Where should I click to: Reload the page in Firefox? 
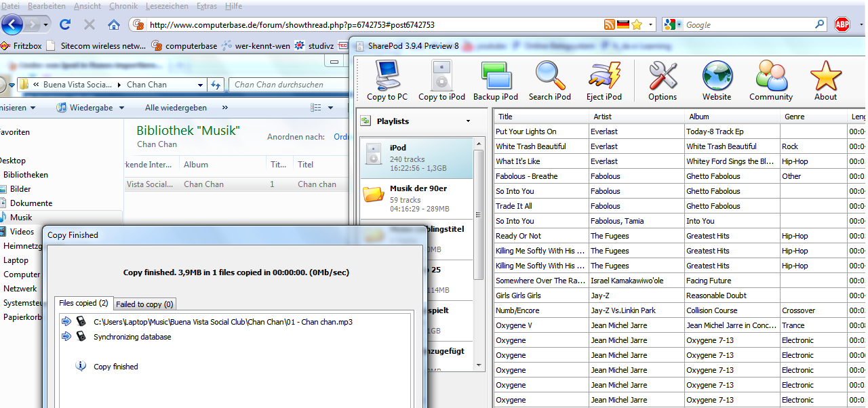point(65,24)
